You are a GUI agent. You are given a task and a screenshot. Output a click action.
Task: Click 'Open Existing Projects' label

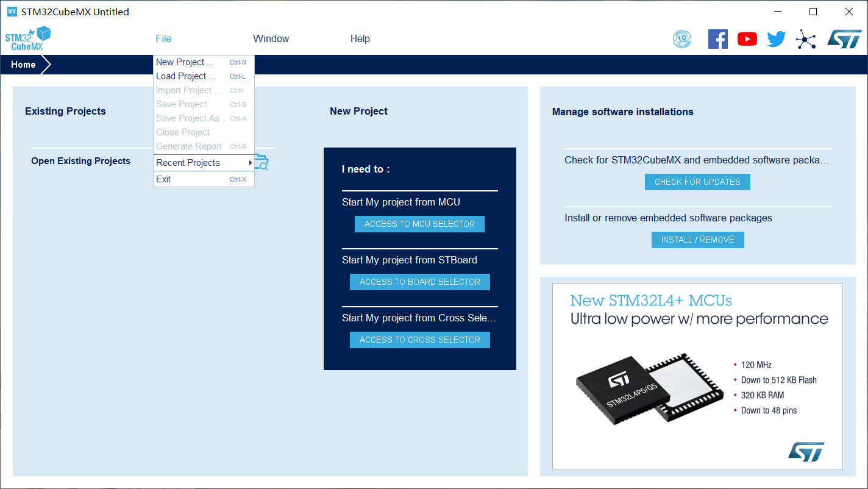(x=80, y=161)
